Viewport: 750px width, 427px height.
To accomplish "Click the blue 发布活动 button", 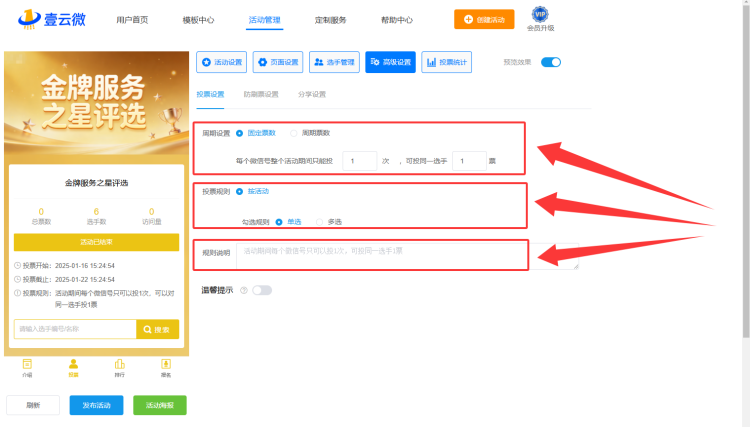I will [x=96, y=405].
